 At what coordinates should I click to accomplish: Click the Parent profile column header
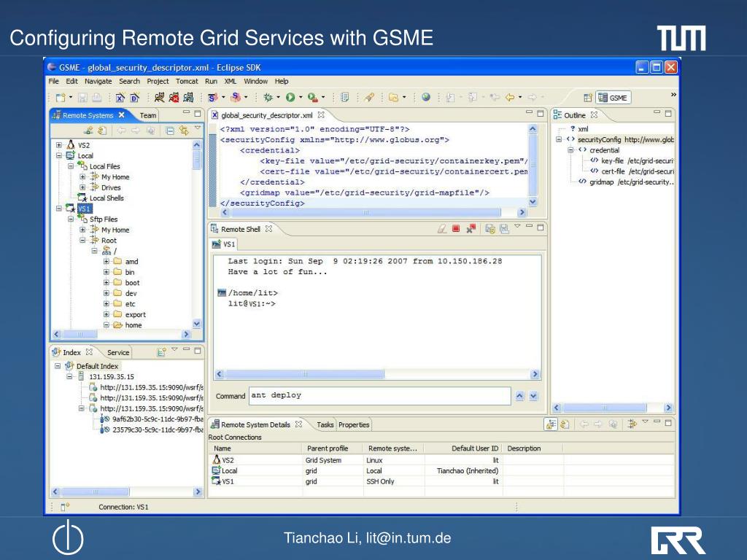332,448
